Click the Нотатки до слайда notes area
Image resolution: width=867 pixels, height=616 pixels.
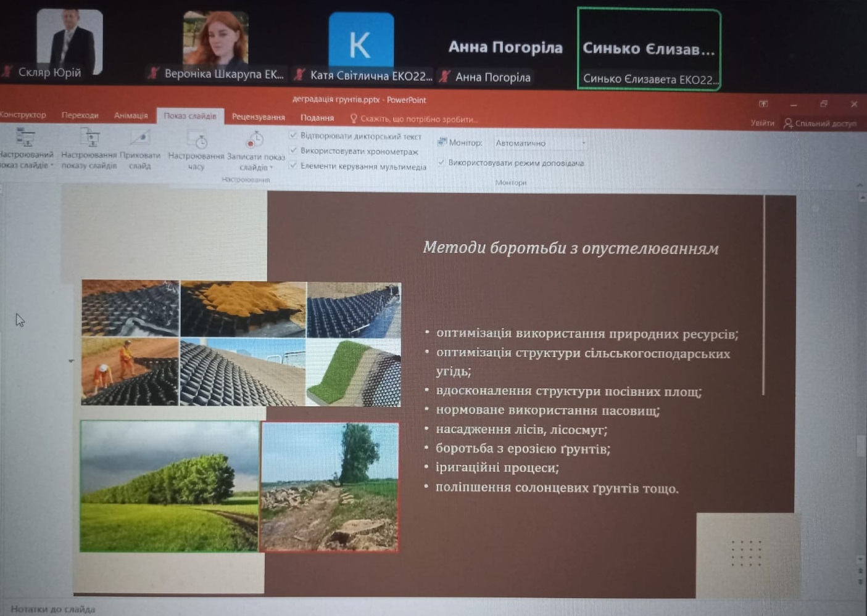point(53,609)
